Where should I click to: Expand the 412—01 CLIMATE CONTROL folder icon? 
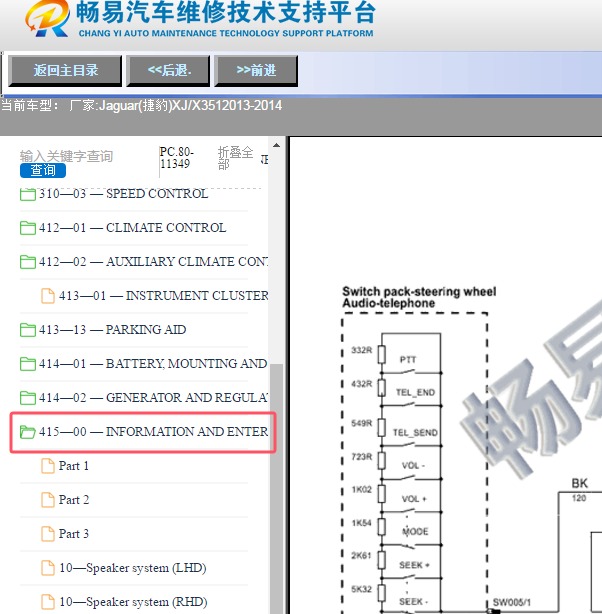coord(28,228)
